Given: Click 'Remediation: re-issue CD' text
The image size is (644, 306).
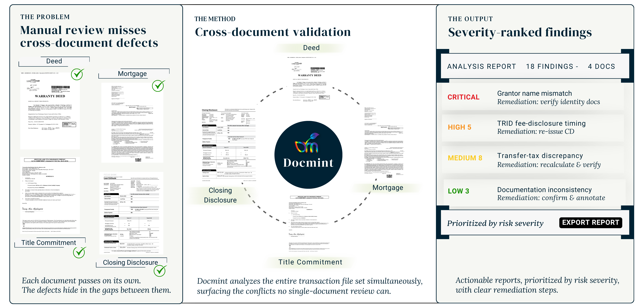Looking at the screenshot, I should (535, 132).
